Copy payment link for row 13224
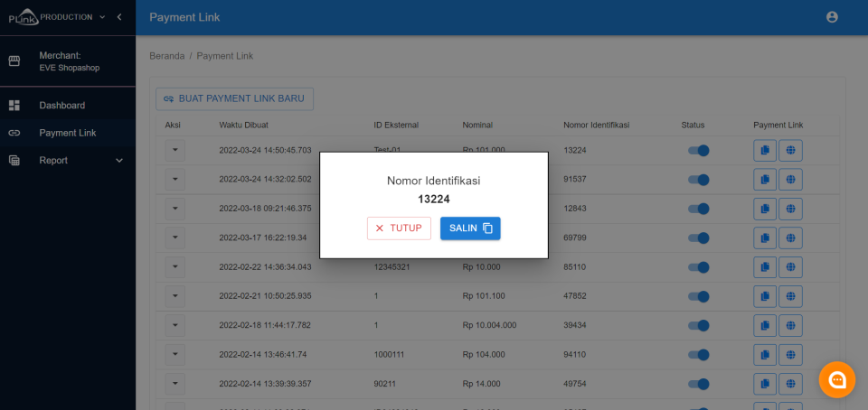Image resolution: width=868 pixels, height=410 pixels. (765, 150)
